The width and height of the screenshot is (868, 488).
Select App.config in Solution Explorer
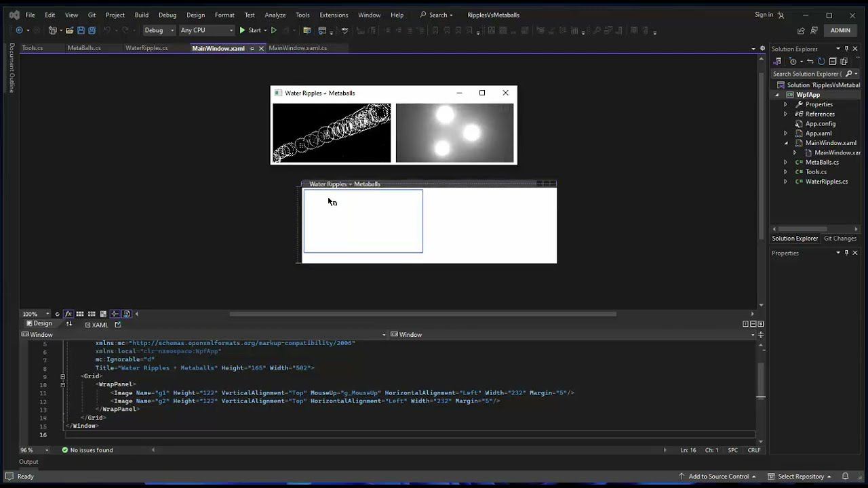pos(821,123)
